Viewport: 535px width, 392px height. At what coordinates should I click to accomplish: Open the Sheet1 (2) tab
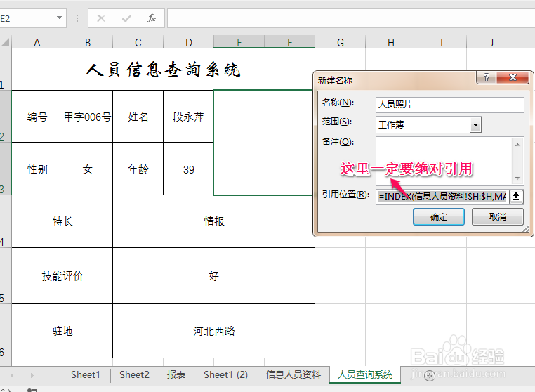(x=226, y=375)
